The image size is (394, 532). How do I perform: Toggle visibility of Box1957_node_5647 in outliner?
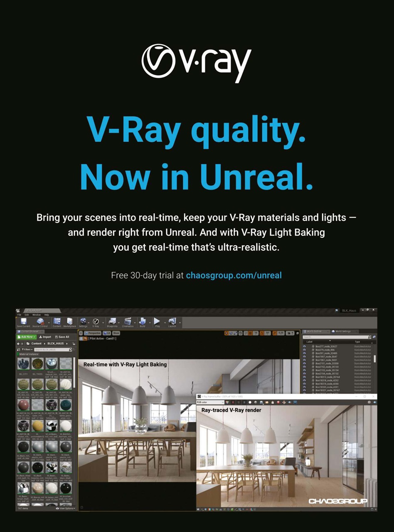[x=304, y=357]
